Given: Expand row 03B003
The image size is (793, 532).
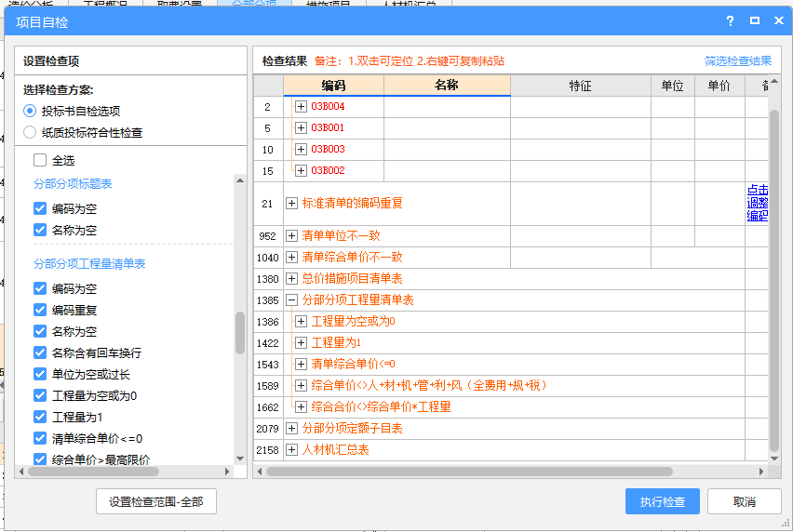Looking at the screenshot, I should (301, 149).
